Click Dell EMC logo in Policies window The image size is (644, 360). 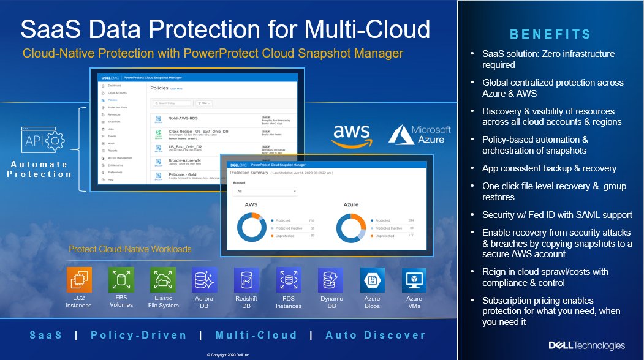coord(110,78)
